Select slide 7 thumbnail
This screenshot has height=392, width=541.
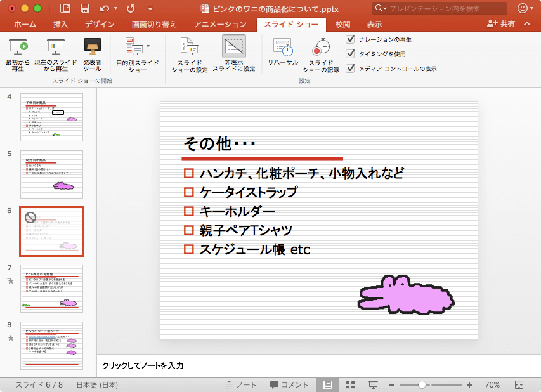click(52, 289)
